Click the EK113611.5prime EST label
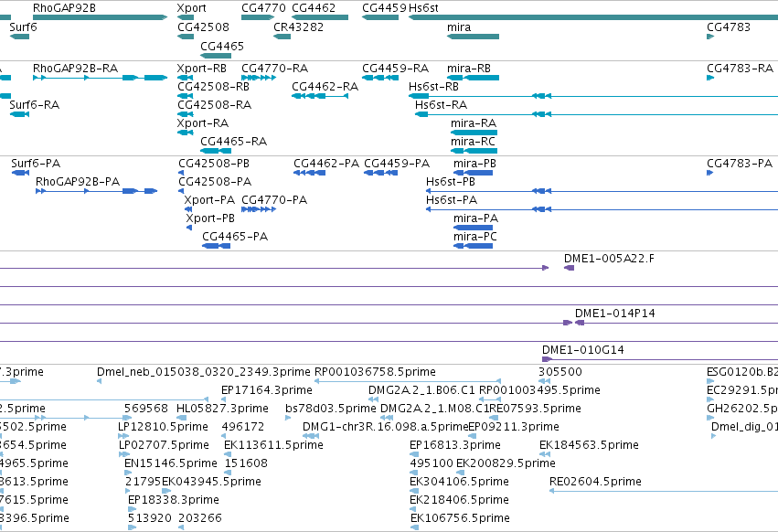This screenshot has height=532, width=778. [x=274, y=445]
